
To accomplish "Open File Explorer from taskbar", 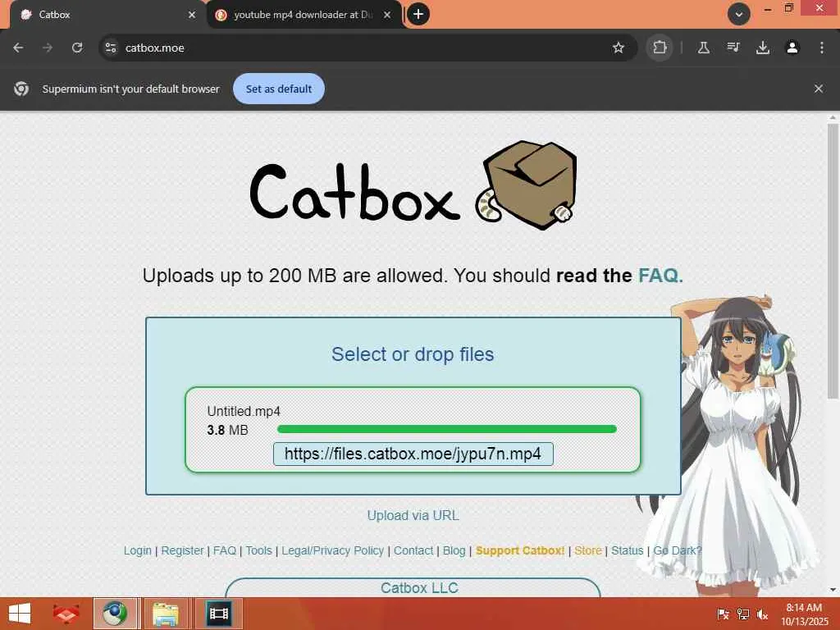I will [x=166, y=614].
